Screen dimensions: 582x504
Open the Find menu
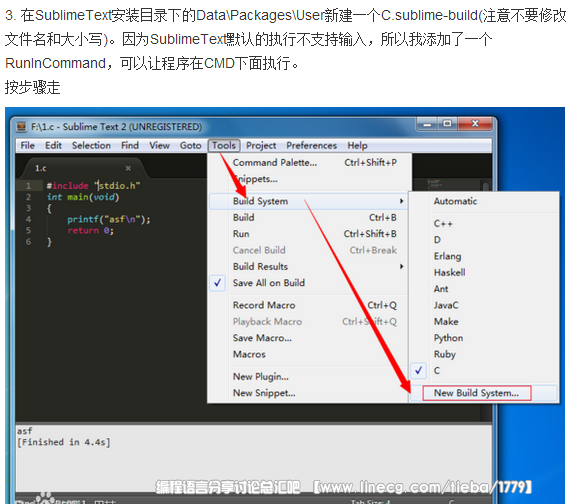click(130, 145)
